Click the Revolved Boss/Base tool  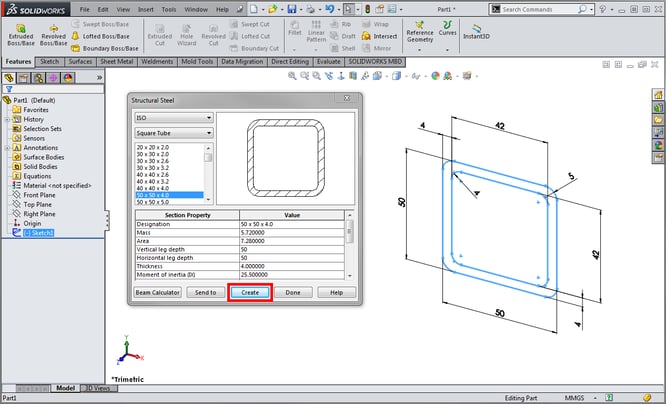click(54, 35)
